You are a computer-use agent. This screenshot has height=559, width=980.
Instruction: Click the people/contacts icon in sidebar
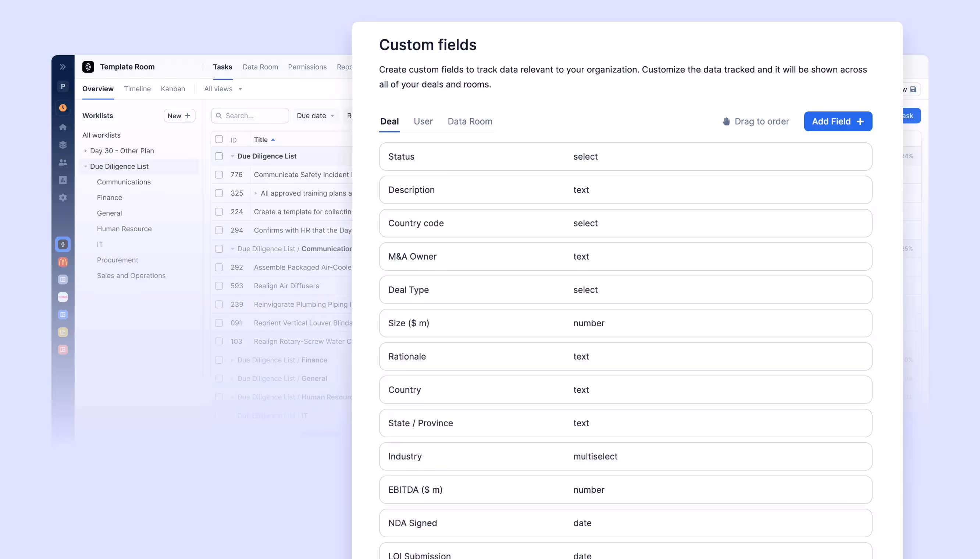pos(63,162)
